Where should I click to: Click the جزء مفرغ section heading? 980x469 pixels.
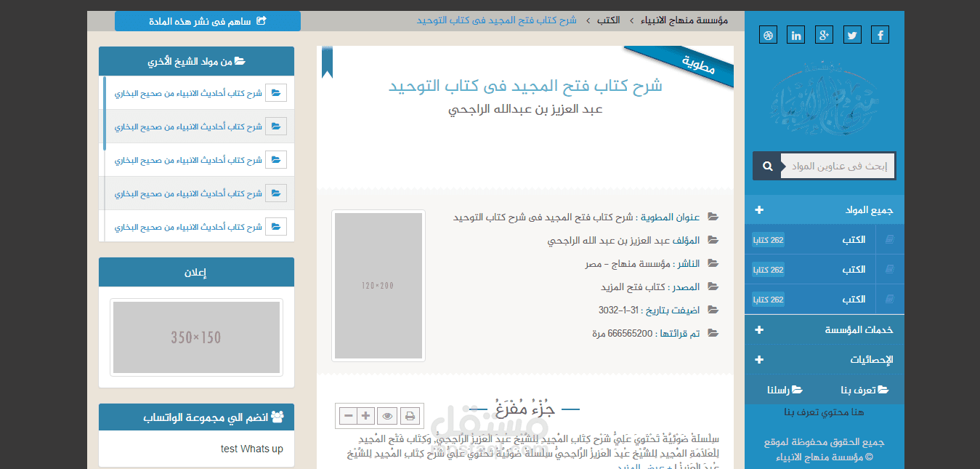[525, 409]
